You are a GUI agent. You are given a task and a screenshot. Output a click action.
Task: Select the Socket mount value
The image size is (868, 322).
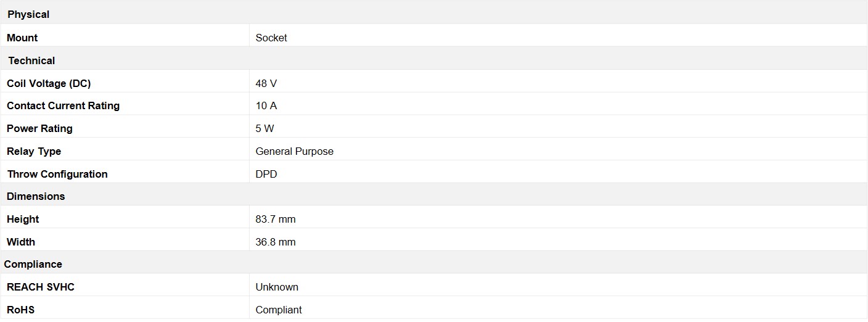tap(271, 38)
